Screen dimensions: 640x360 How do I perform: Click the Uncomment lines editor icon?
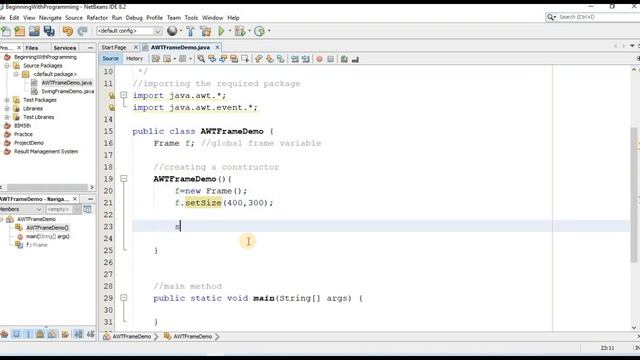tap(355, 59)
